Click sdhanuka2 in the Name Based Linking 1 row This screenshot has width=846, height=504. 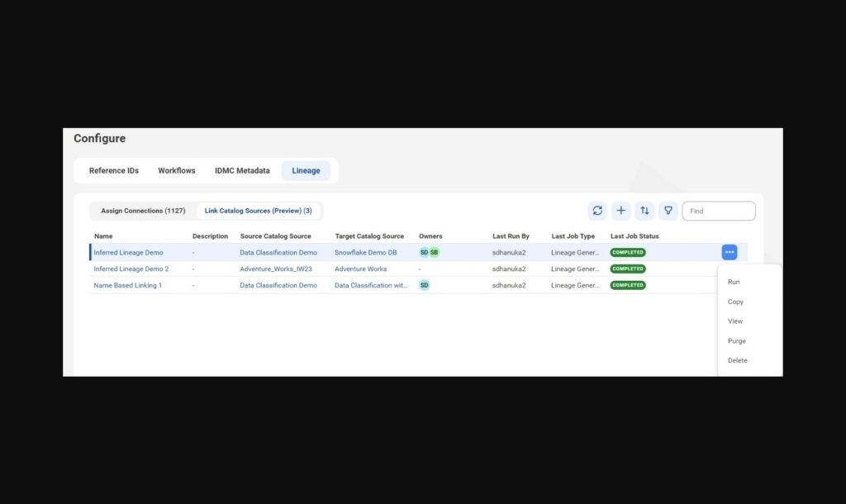[x=509, y=285]
